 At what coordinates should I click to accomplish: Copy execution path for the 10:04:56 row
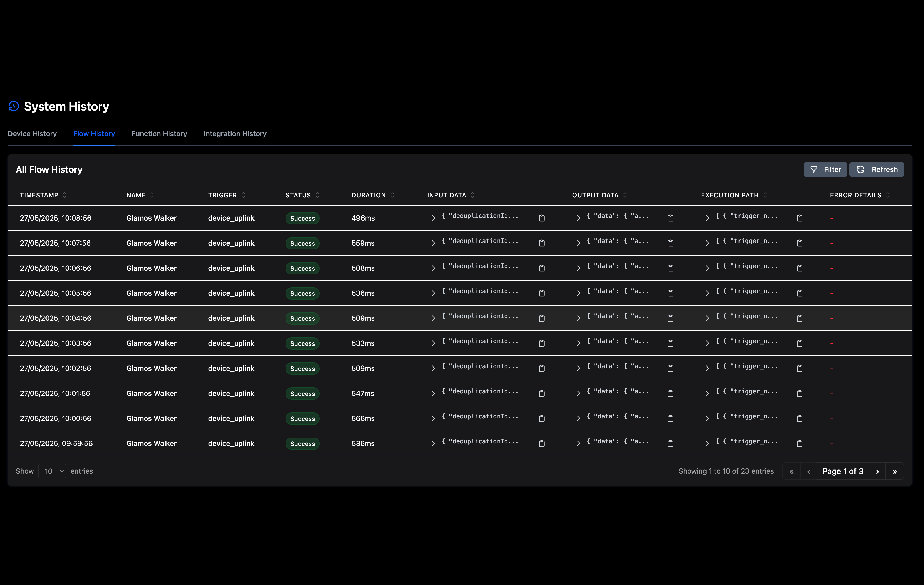pyautogui.click(x=799, y=318)
